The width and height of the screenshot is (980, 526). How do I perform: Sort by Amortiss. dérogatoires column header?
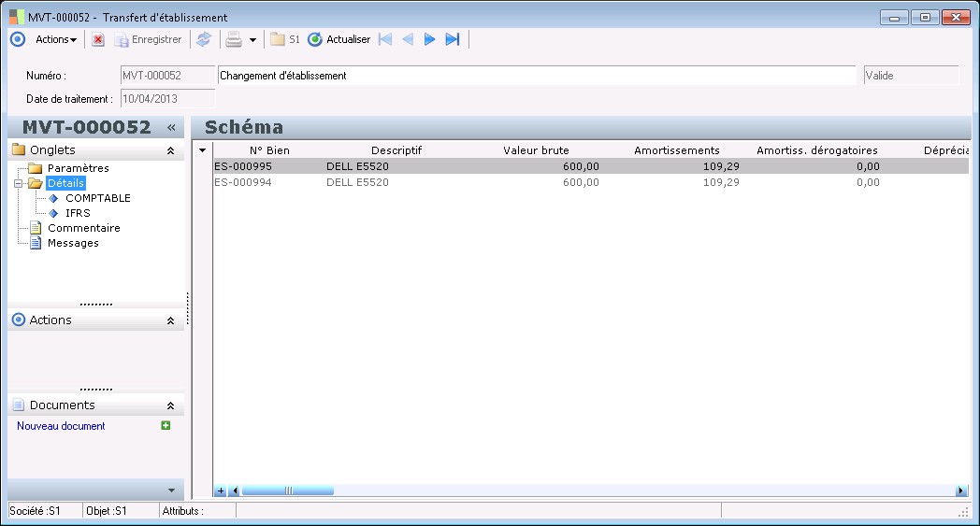817,150
